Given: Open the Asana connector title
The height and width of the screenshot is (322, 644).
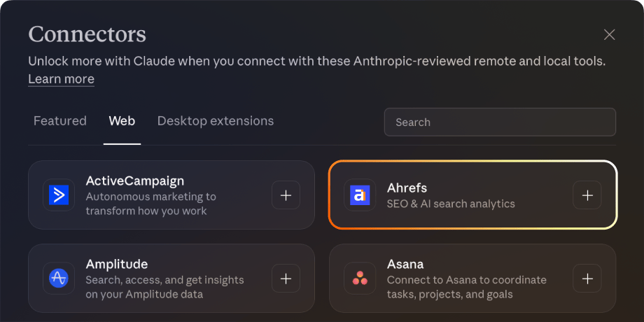Looking at the screenshot, I should 405,264.
